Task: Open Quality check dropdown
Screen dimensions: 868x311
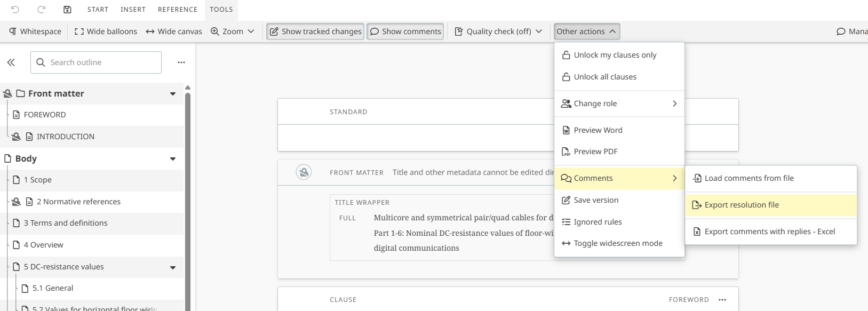Action: 498,31
